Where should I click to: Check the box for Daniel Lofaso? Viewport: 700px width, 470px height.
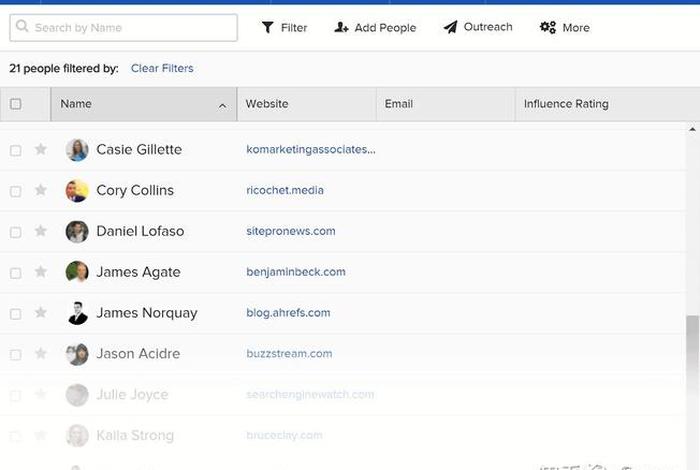pos(16,232)
